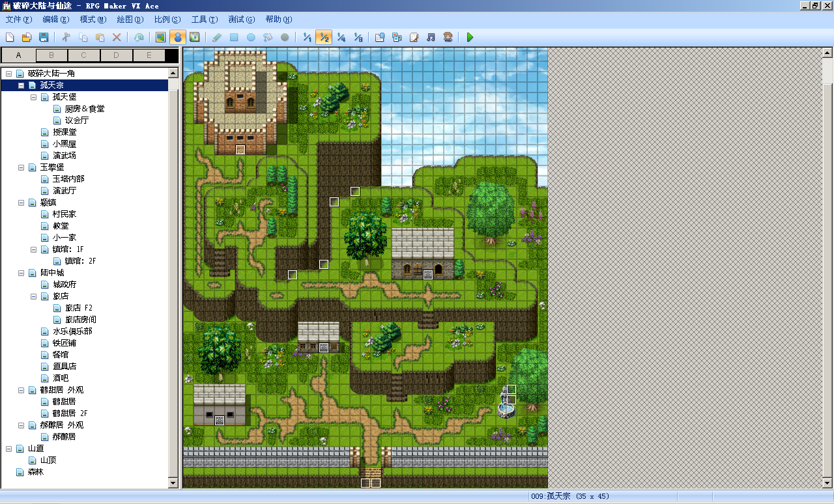Open a project using the folder icon
The height and width of the screenshot is (504, 834).
click(27, 37)
